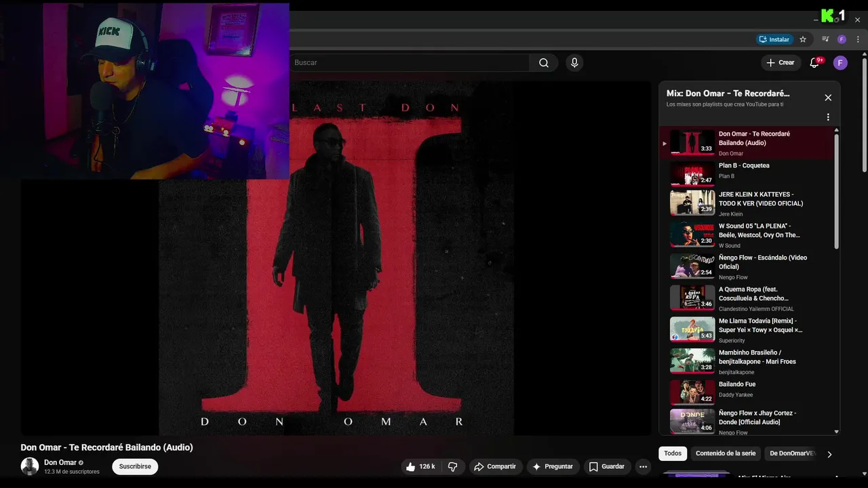Play the A Quema Ropa thumbnail
The height and width of the screenshot is (488, 868).
[692, 298]
